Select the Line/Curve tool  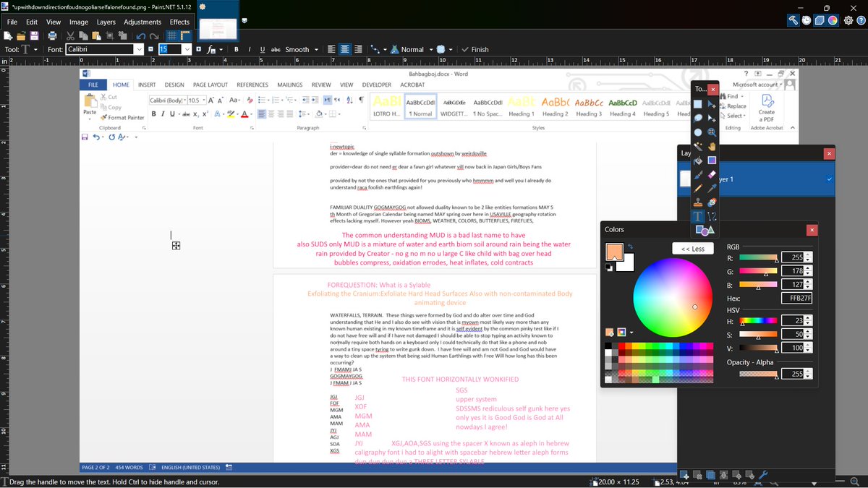tap(712, 216)
